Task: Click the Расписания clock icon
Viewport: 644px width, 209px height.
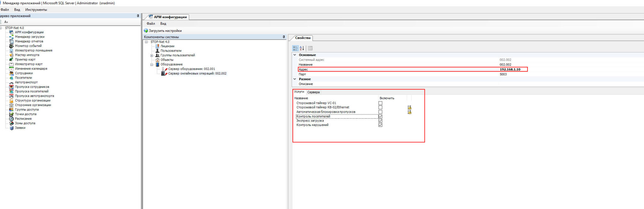Action: [x=11, y=119]
